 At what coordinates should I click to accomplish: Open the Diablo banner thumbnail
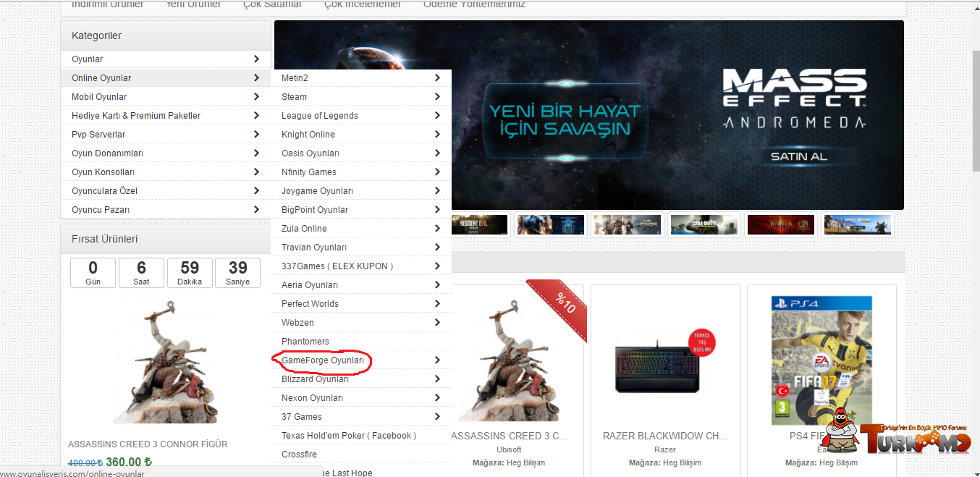(x=780, y=224)
